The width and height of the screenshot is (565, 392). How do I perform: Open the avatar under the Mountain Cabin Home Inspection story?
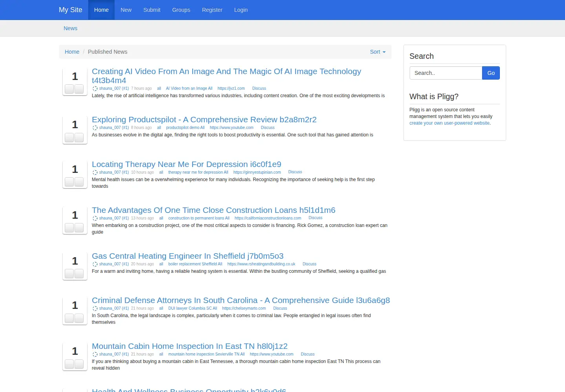[95, 354]
